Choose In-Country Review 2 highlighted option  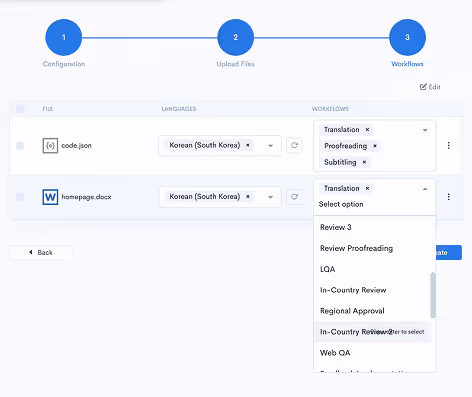(x=372, y=332)
